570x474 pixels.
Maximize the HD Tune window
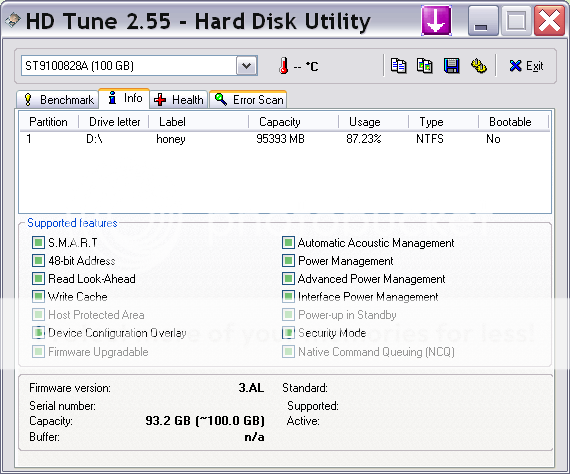pyautogui.click(x=516, y=21)
